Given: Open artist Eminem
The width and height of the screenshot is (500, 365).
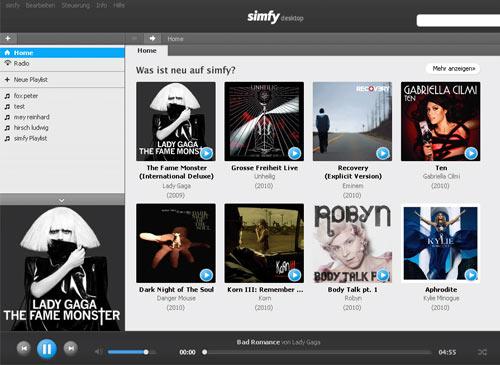Looking at the screenshot, I should pyautogui.click(x=353, y=186).
